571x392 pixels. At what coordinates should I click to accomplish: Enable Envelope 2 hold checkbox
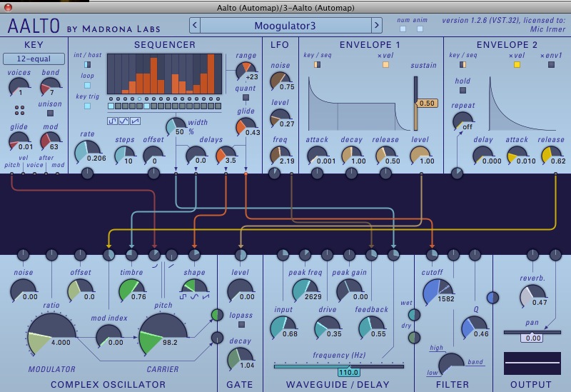point(463,91)
